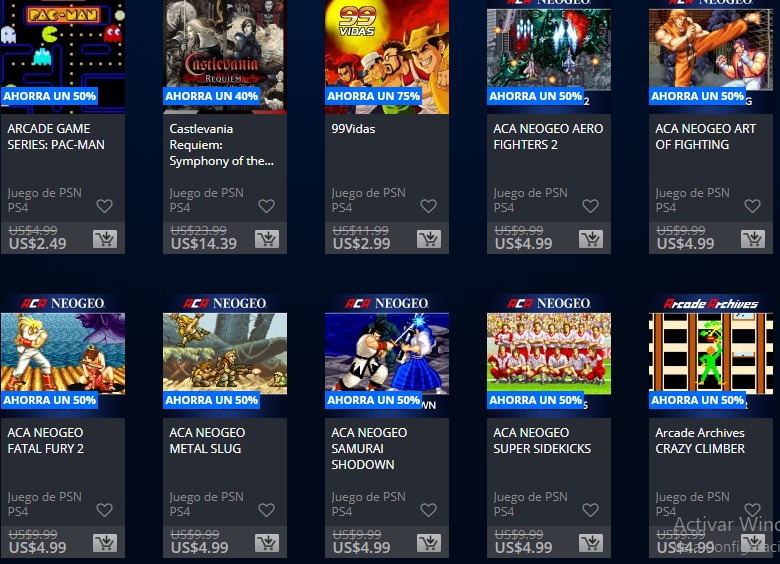
Task: Open the Metal Slug cover image
Action: pyautogui.click(x=225, y=354)
